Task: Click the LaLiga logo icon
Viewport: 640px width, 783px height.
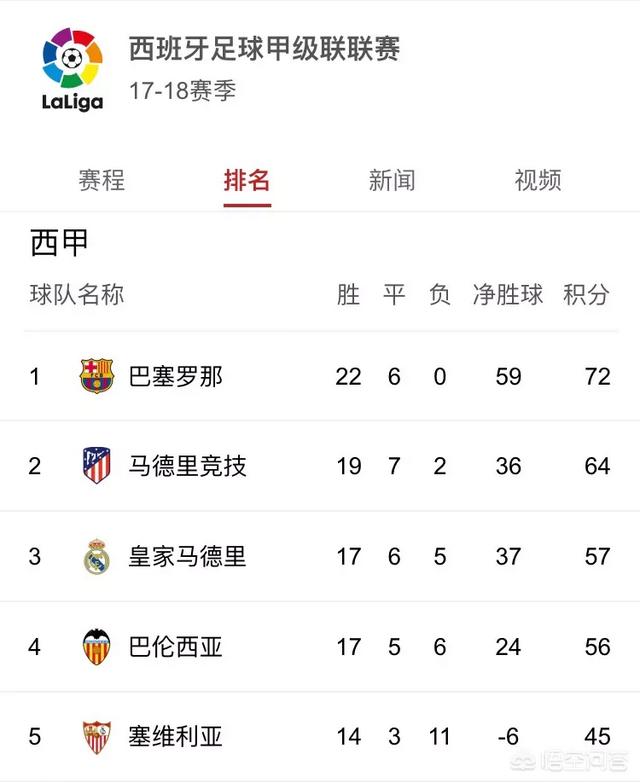Action: click(x=72, y=70)
